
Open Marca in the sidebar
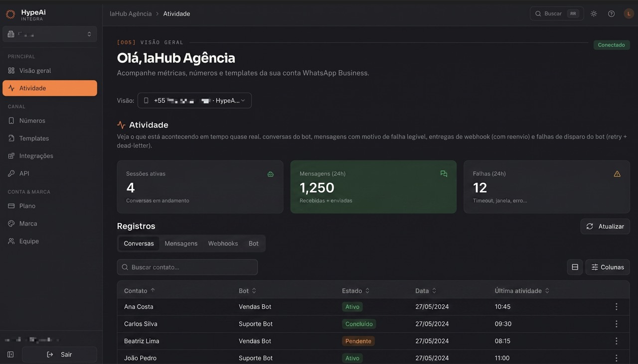point(50,224)
